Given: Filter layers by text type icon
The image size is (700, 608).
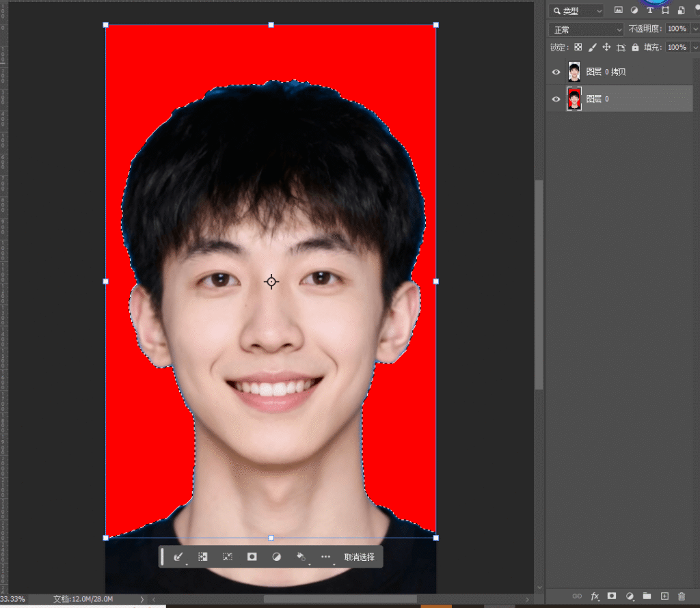Looking at the screenshot, I should (649, 10).
